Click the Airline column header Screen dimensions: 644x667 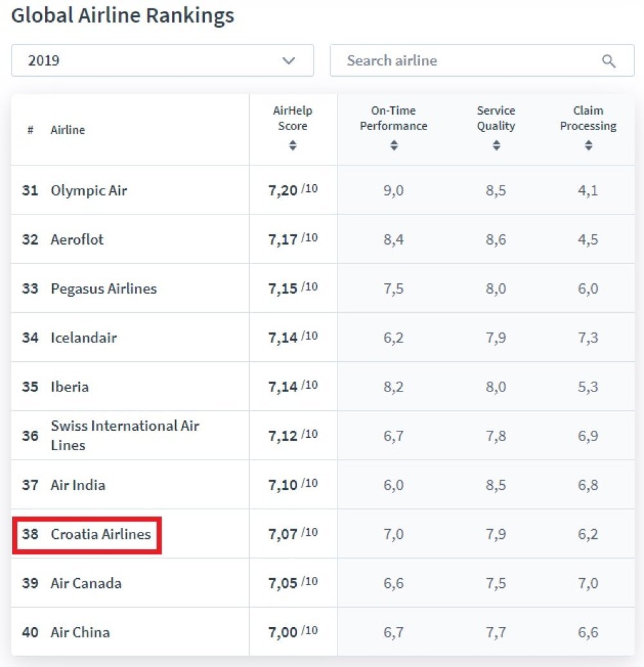tap(68, 130)
